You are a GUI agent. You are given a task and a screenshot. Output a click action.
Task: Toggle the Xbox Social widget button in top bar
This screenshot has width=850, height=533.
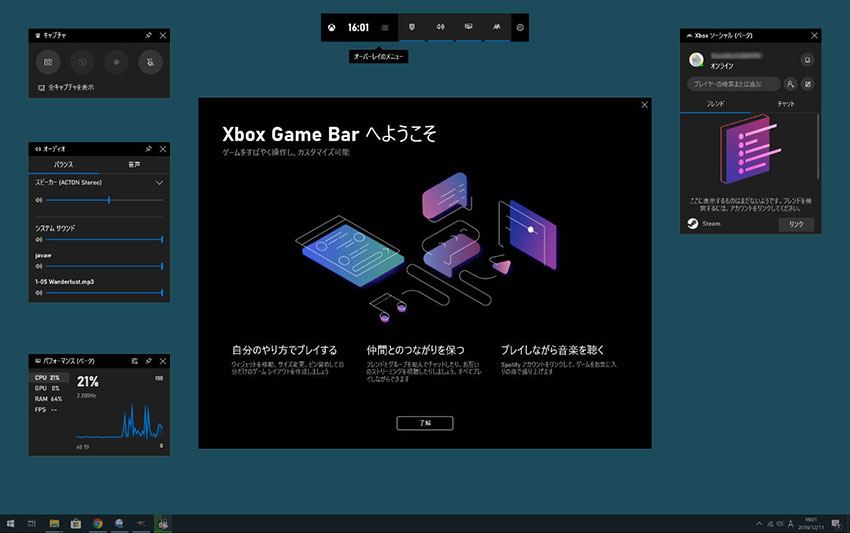point(497,27)
